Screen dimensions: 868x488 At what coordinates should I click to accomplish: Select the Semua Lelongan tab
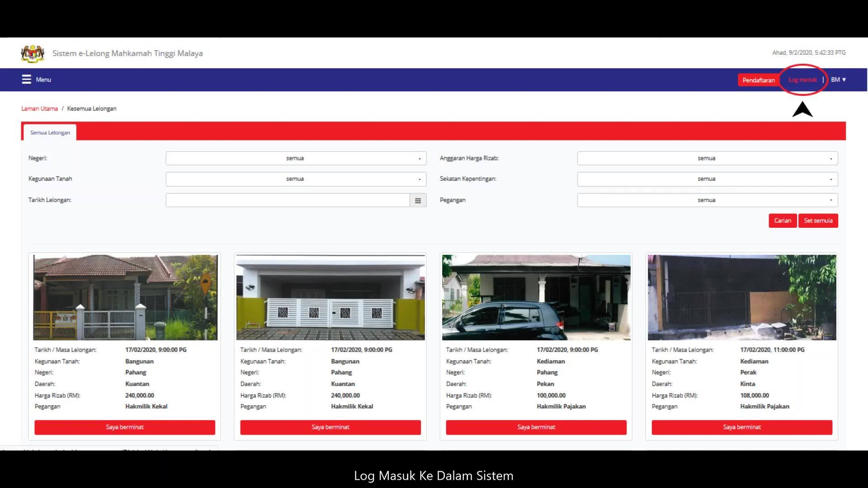(x=50, y=132)
